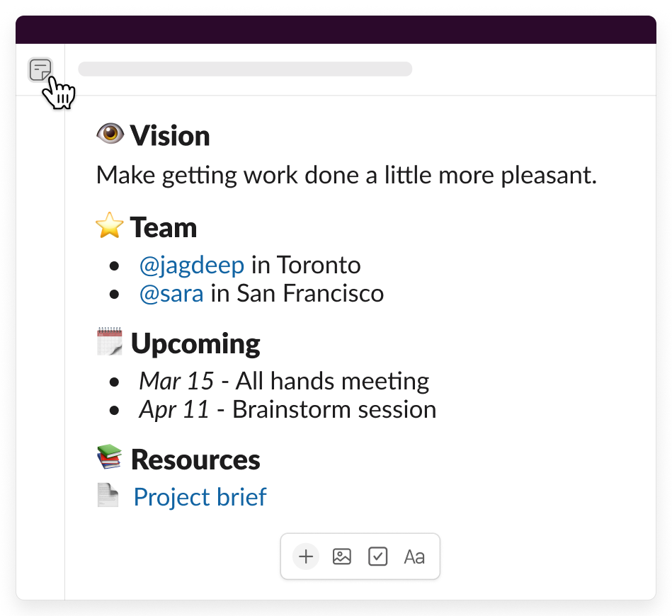The width and height of the screenshot is (672, 616).
Task: Open text formatting with the Aa icon
Action: (x=414, y=557)
